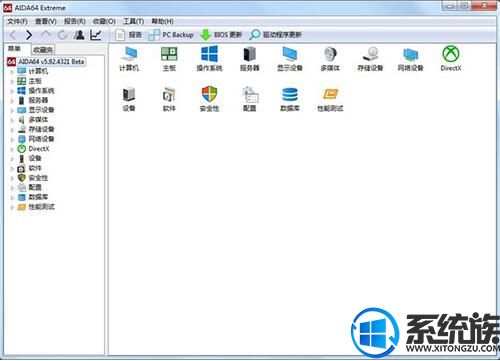
Task: Open the 网络设备 network icon in main panel
Action: point(410,59)
